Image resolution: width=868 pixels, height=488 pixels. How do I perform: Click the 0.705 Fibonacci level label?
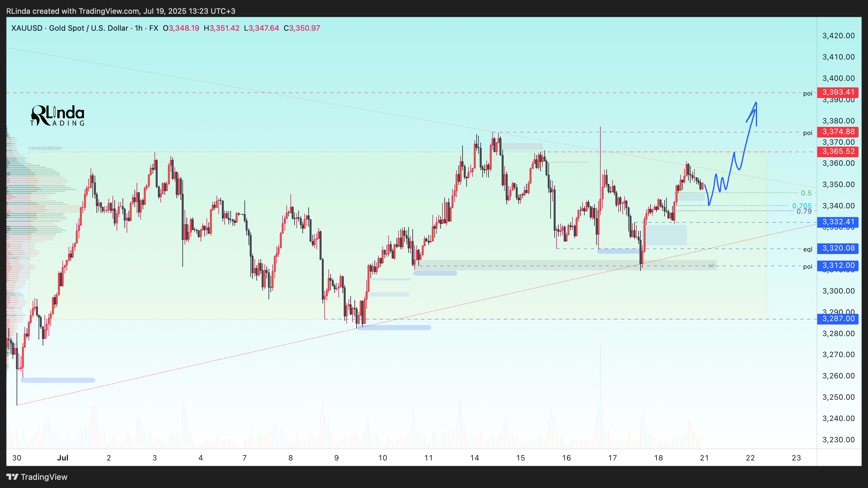click(802, 205)
